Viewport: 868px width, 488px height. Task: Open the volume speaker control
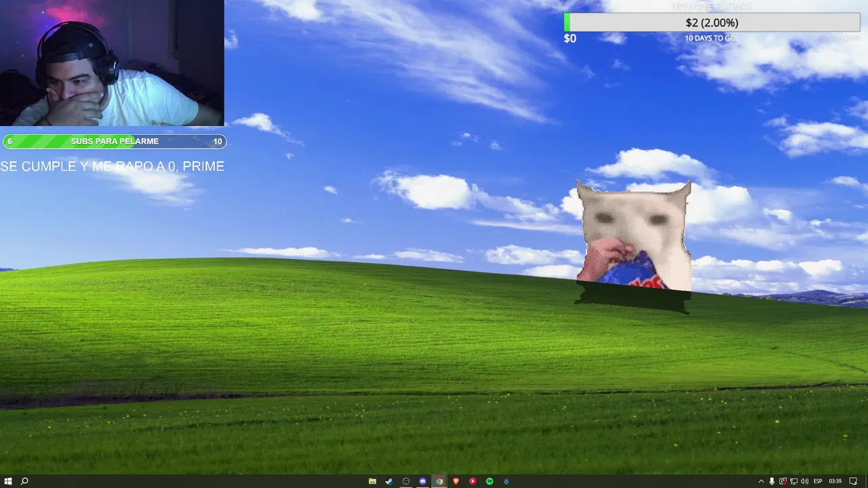[804, 481]
